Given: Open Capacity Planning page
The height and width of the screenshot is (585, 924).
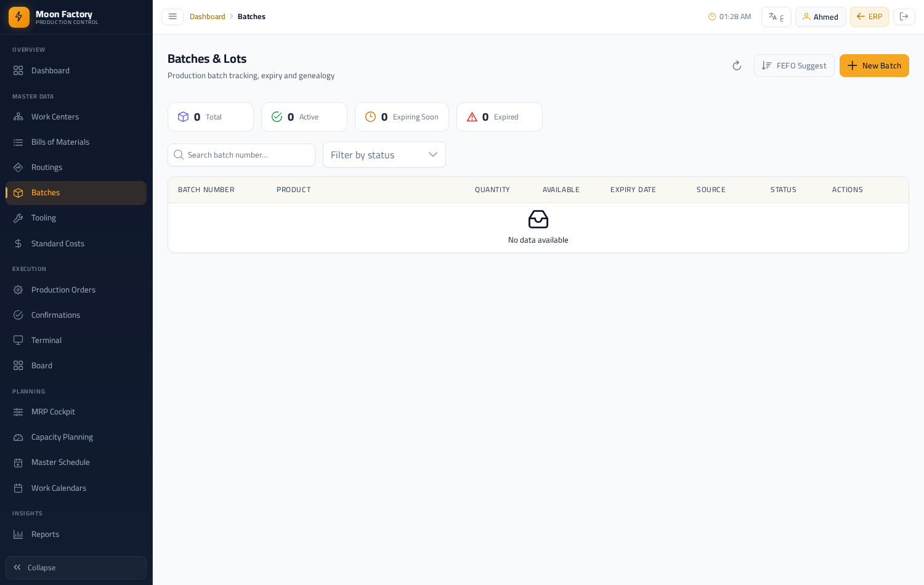Looking at the screenshot, I should (76, 437).
